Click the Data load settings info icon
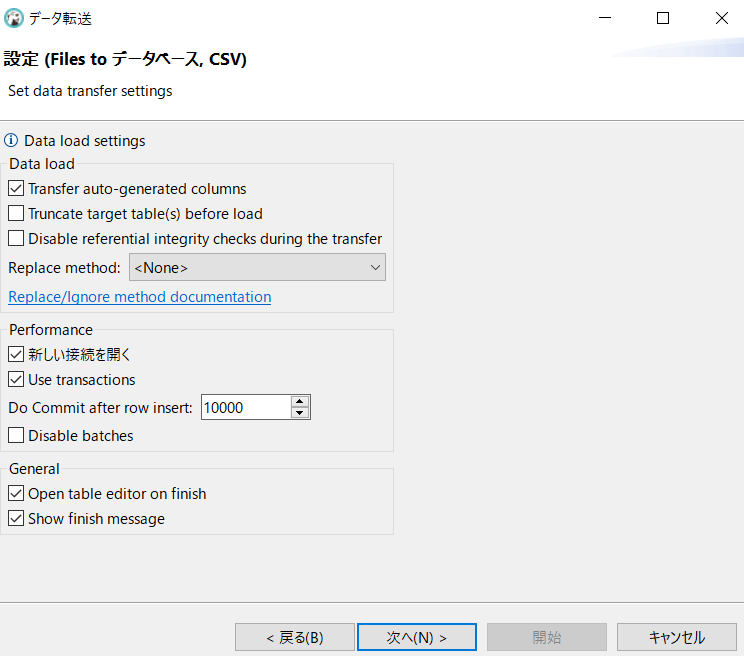This screenshot has height=656, width=744. [11, 140]
